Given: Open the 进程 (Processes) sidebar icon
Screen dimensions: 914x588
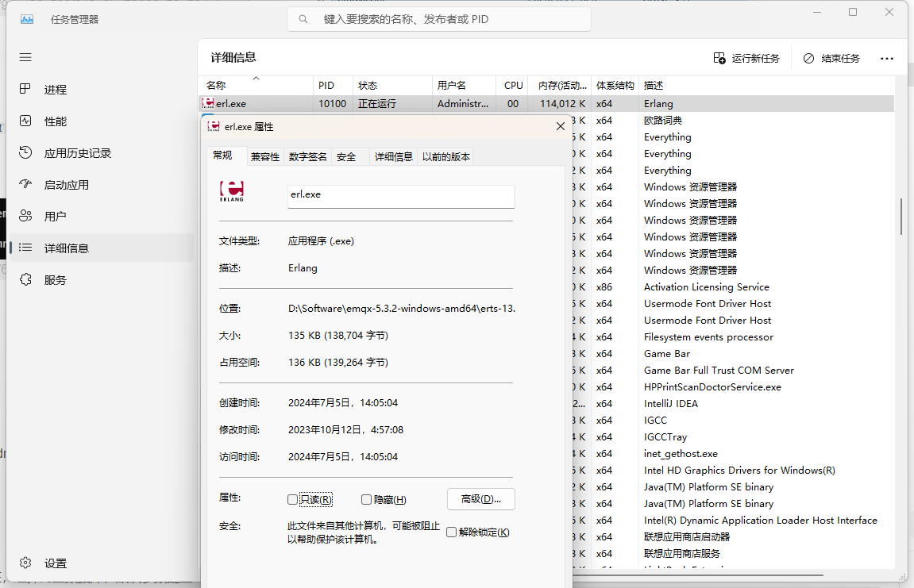Looking at the screenshot, I should (x=25, y=90).
